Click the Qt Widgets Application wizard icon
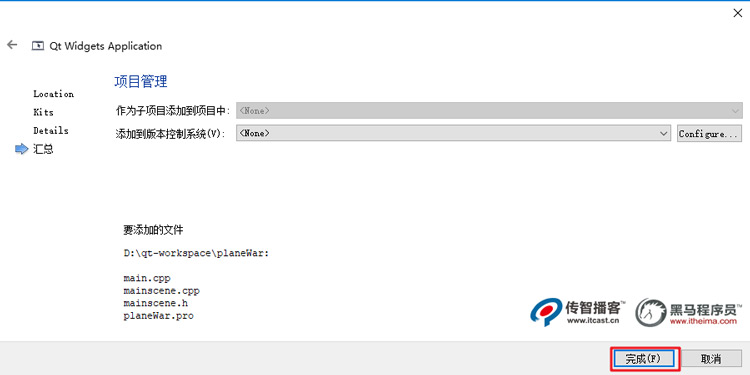750x375 pixels. [37, 46]
